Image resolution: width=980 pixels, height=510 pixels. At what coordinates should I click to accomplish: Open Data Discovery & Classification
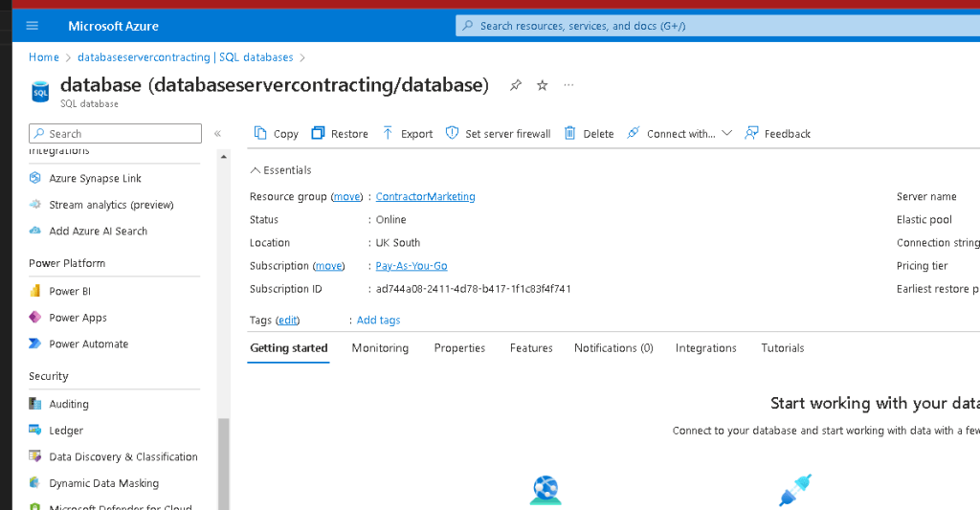pos(115,456)
